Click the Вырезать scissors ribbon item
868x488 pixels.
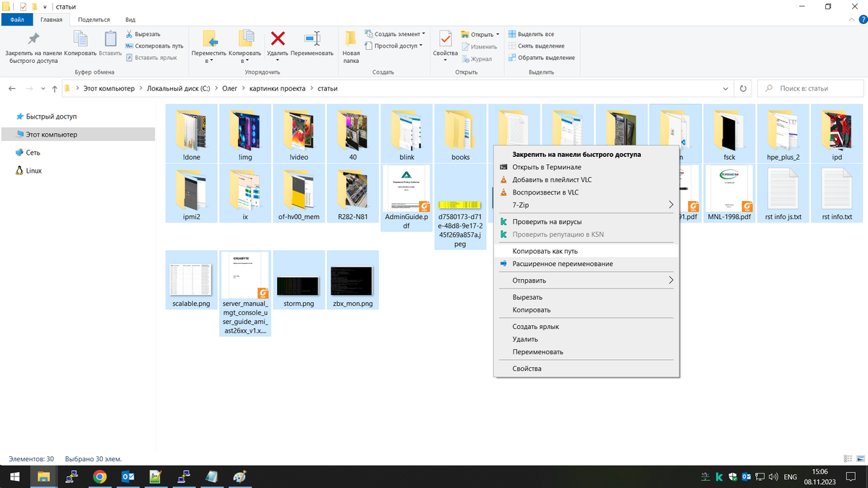coord(142,34)
